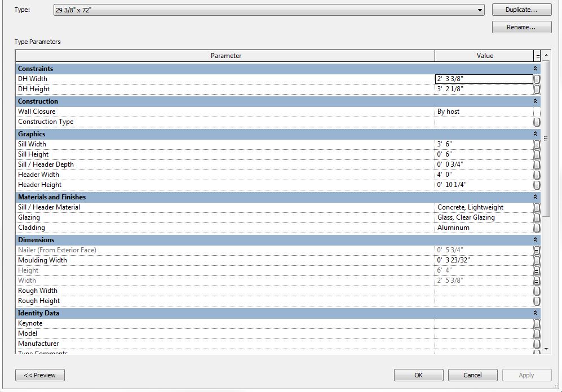This screenshot has height=392, width=562.
Task: Collapse the Graphics parameter group
Action: (x=535, y=133)
